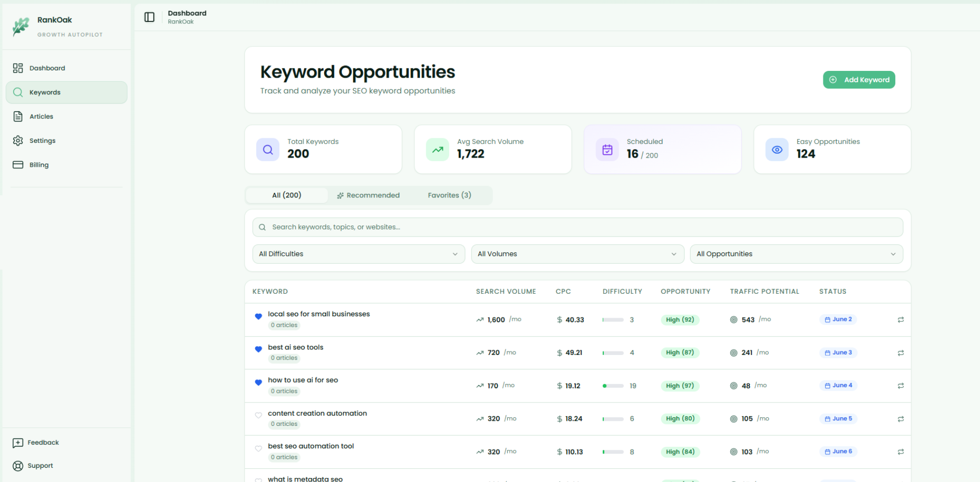Toggle favorite heart for best ai seo tools
The width and height of the screenshot is (980, 482).
coord(258,349)
